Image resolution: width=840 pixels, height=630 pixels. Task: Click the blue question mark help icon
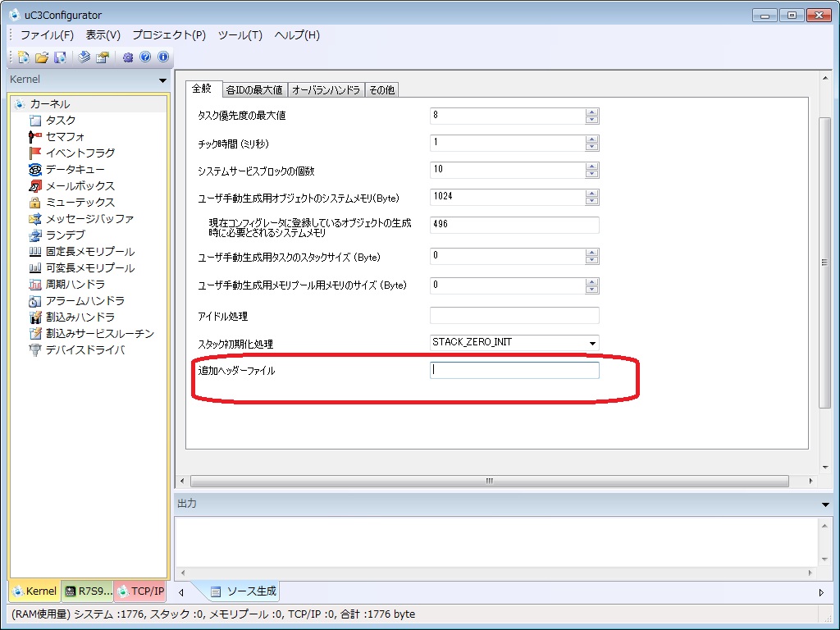click(145, 57)
